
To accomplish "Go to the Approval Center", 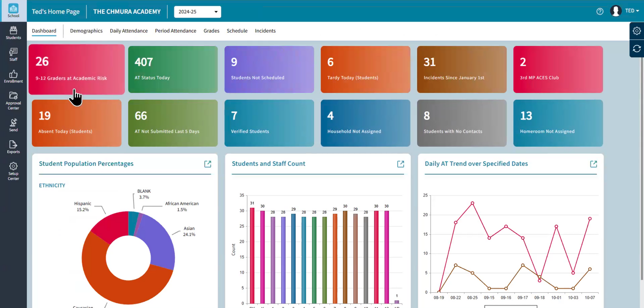I will click(x=13, y=100).
